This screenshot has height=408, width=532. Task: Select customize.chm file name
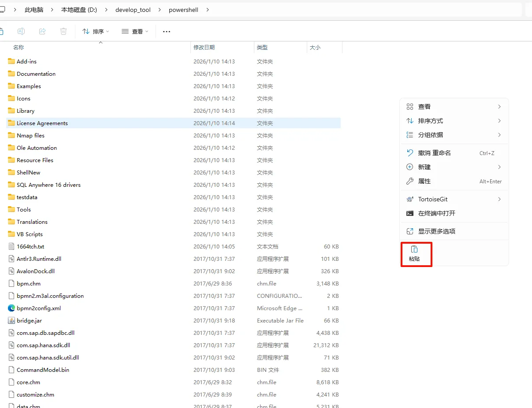pos(36,394)
